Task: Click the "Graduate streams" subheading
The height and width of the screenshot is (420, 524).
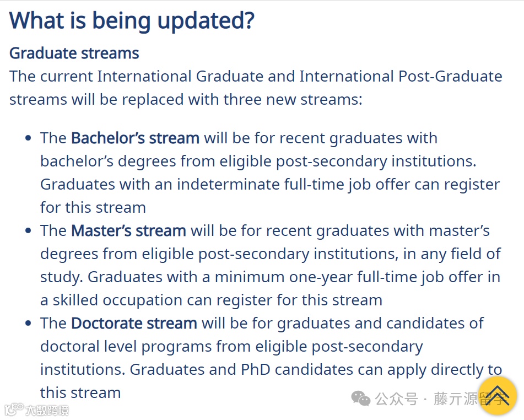Action: 74,53
